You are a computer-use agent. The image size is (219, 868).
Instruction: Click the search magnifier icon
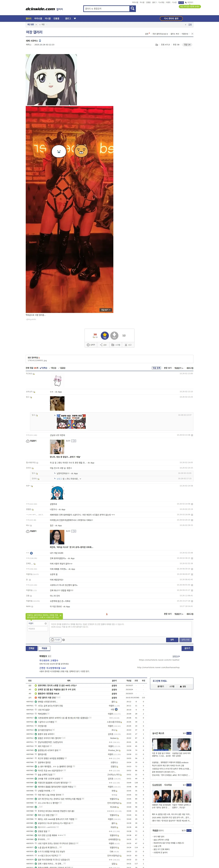(133, 8)
